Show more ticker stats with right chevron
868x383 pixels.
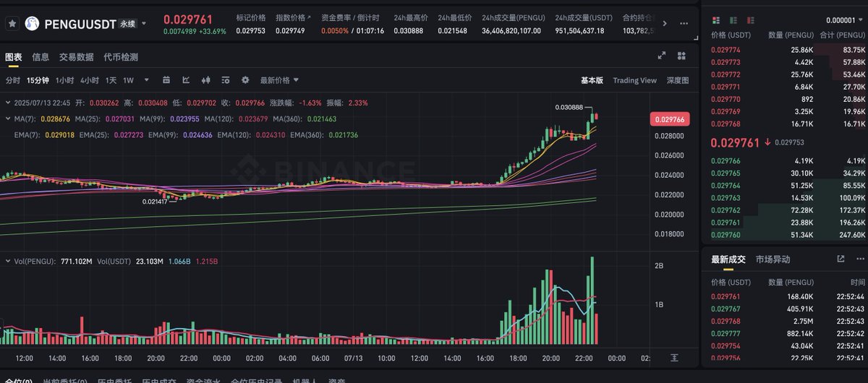[x=665, y=24]
